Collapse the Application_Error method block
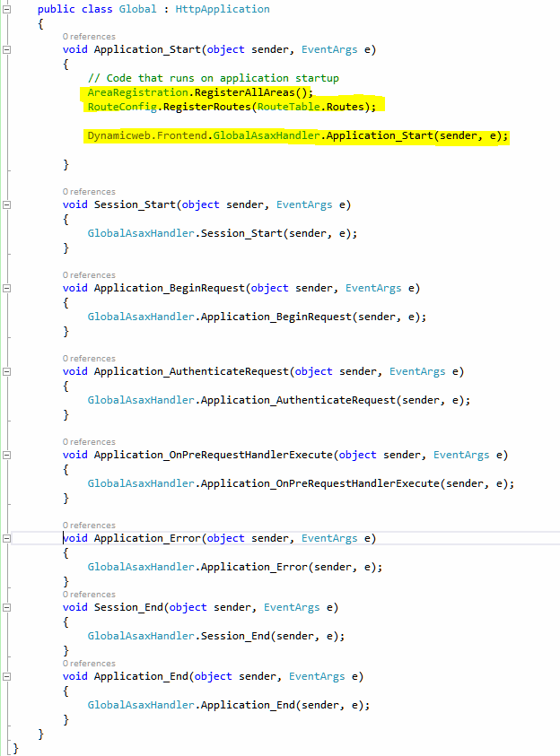The height and width of the screenshot is (756, 560). [7, 538]
